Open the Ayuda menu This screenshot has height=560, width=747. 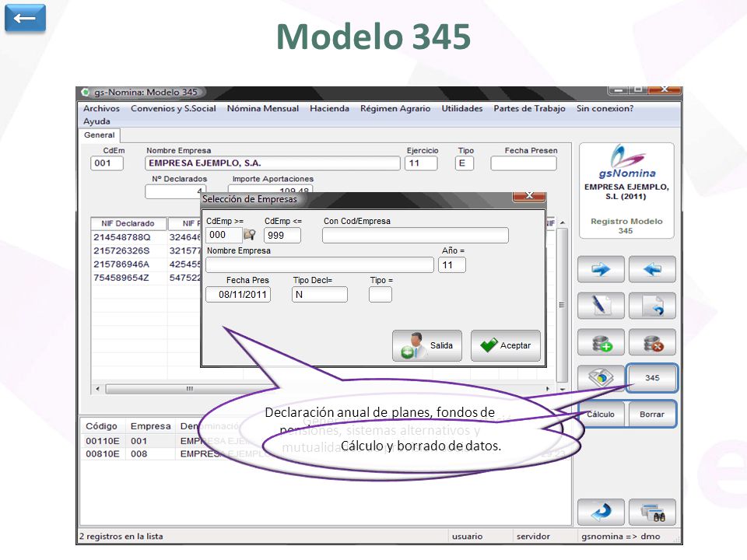click(96, 121)
